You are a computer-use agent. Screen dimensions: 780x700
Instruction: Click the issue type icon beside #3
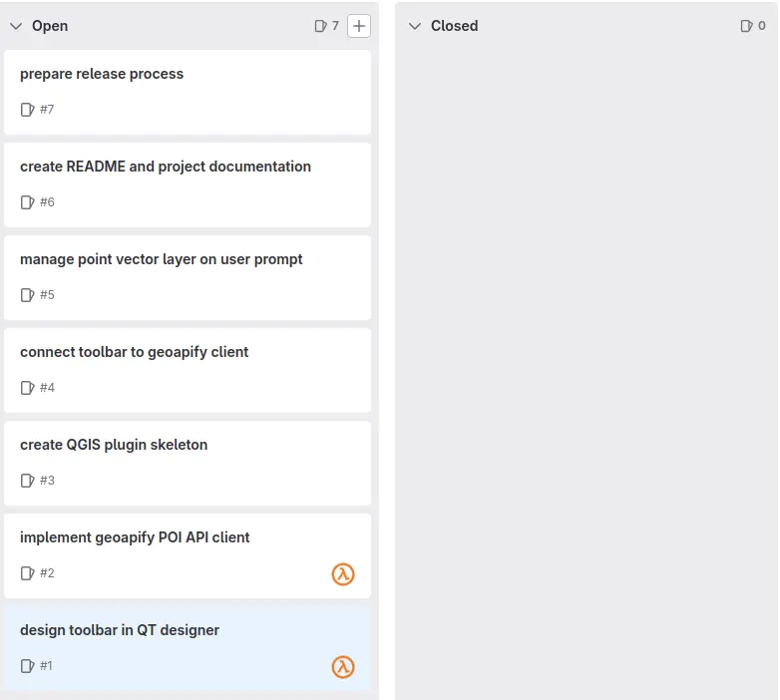click(27, 481)
